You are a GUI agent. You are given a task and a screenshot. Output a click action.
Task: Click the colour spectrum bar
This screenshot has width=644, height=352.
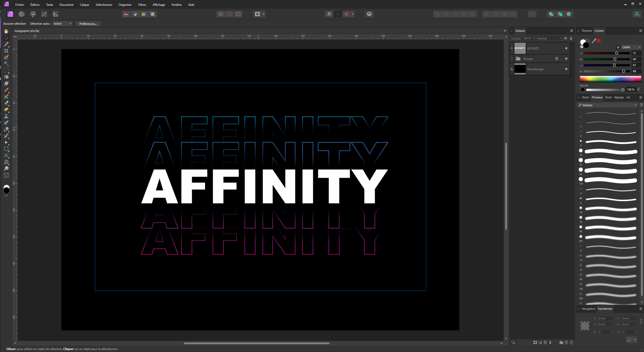(x=610, y=79)
